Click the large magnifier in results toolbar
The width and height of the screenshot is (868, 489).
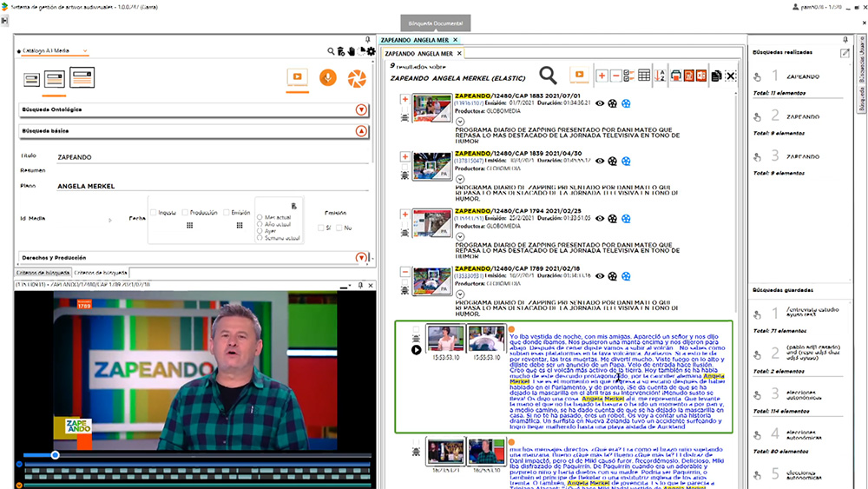548,76
